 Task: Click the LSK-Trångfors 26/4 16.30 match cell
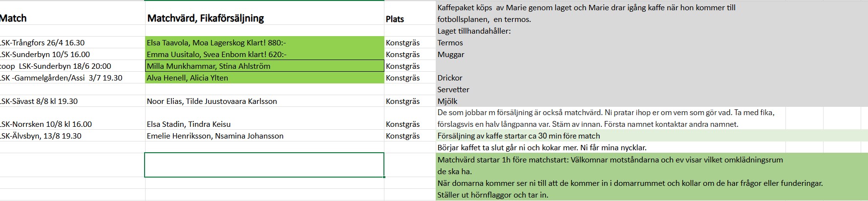(x=43, y=43)
